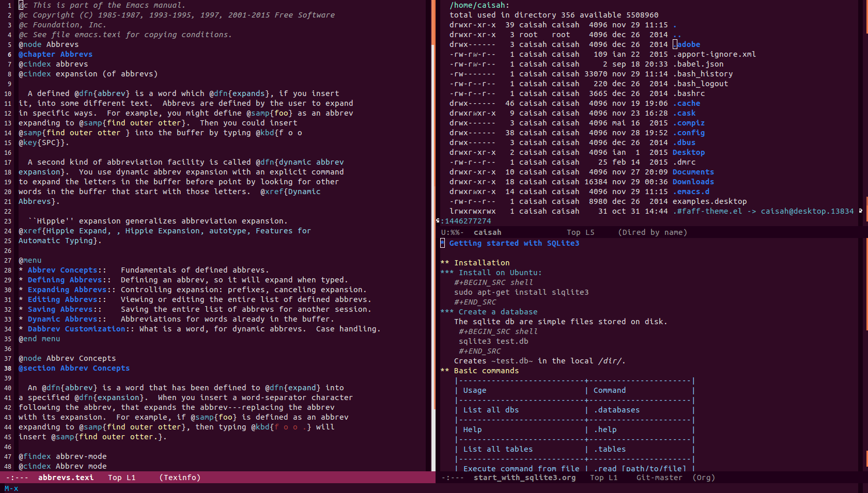Click the '@section Abbrev Concepts' line

pyautogui.click(x=74, y=368)
